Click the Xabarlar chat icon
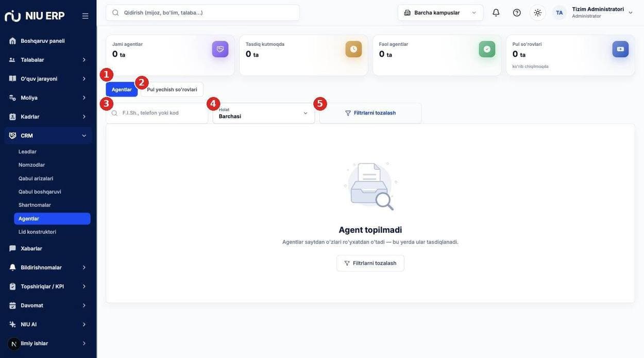This screenshot has height=358, width=644. click(x=12, y=248)
